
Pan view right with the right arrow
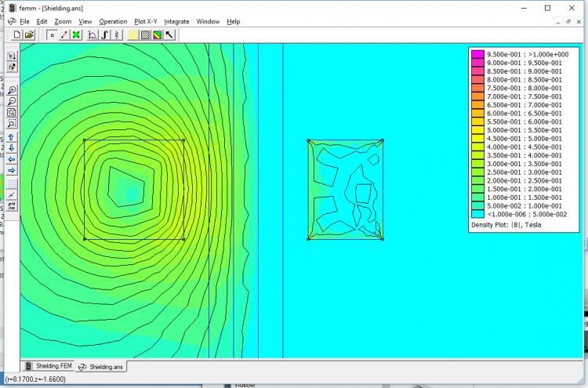12,170
